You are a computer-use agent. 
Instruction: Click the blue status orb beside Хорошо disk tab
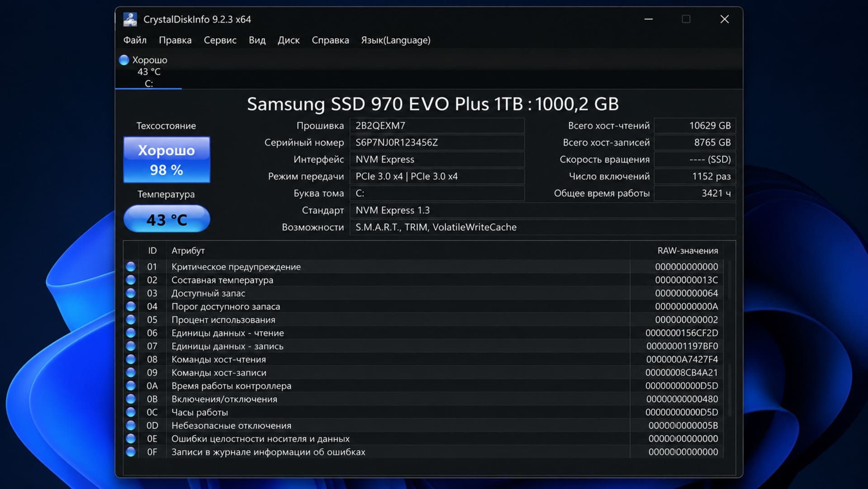(124, 60)
